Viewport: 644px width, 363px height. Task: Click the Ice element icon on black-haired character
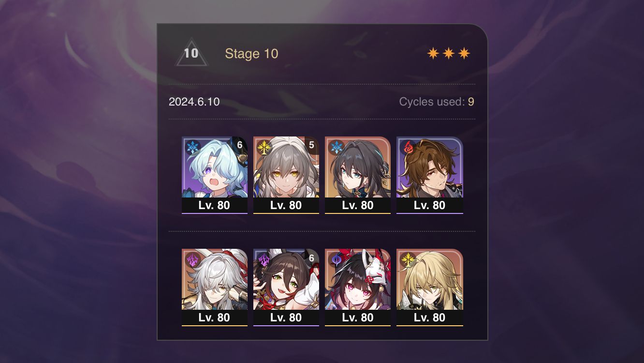point(336,147)
